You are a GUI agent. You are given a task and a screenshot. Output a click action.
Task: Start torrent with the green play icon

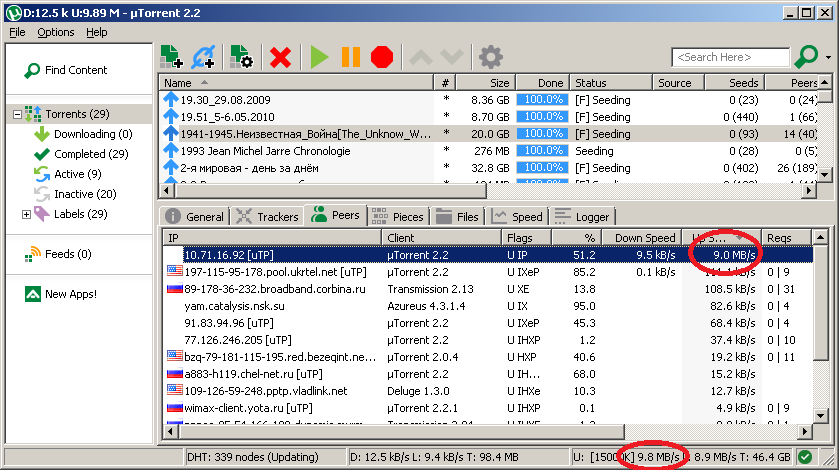click(x=319, y=57)
